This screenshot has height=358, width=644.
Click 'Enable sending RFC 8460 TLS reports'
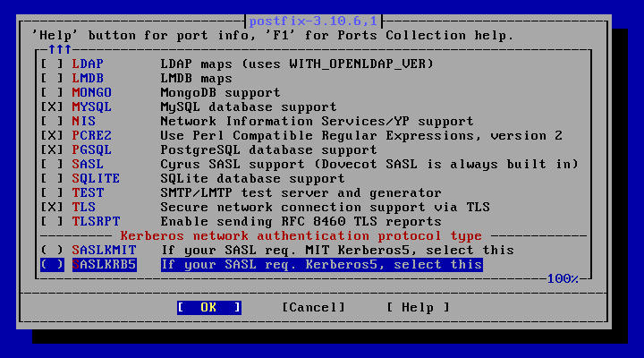(x=301, y=222)
